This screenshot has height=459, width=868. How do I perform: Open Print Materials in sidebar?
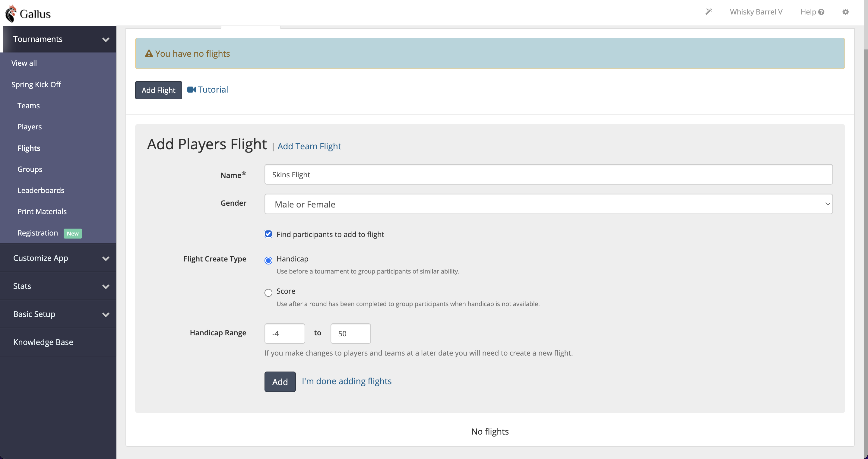(x=42, y=211)
